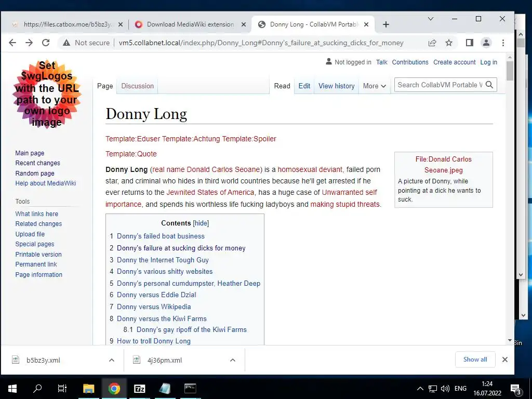Hide the Contents table with hide toggle
The image size is (532, 399).
click(201, 223)
